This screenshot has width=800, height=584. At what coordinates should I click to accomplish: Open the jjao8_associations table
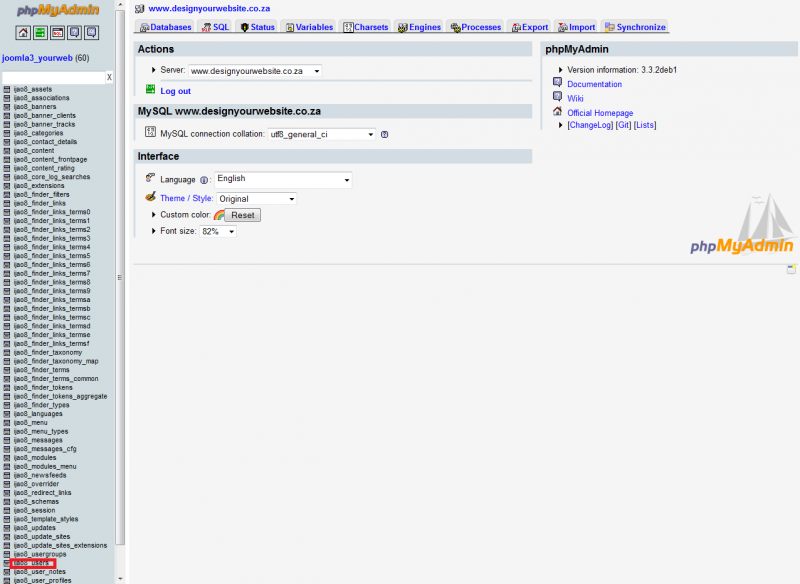(41, 98)
